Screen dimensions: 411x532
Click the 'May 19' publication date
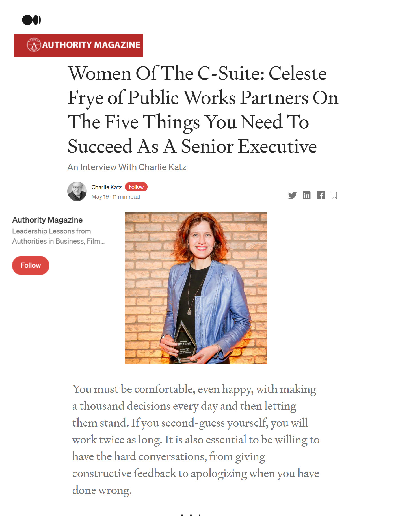100,197
